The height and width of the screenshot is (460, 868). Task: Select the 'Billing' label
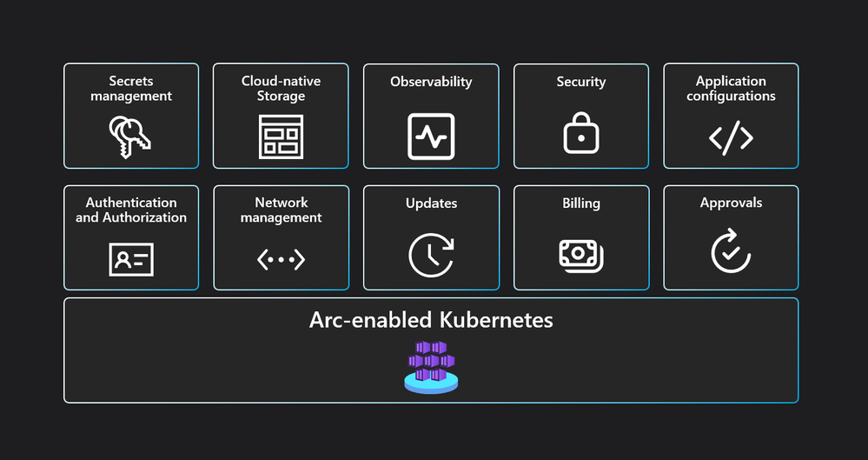coord(581,203)
